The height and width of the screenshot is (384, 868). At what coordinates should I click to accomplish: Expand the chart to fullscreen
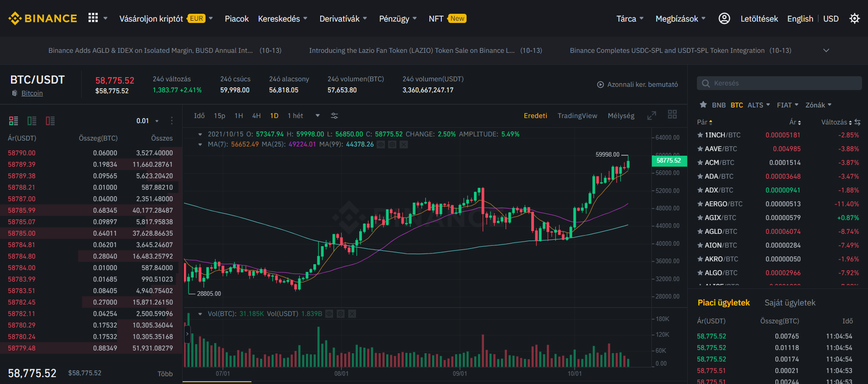pos(651,116)
